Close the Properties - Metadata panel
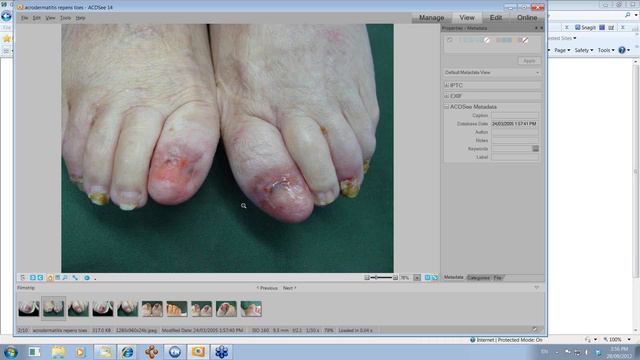Viewport: 640px width, 360px height. [x=542, y=28]
